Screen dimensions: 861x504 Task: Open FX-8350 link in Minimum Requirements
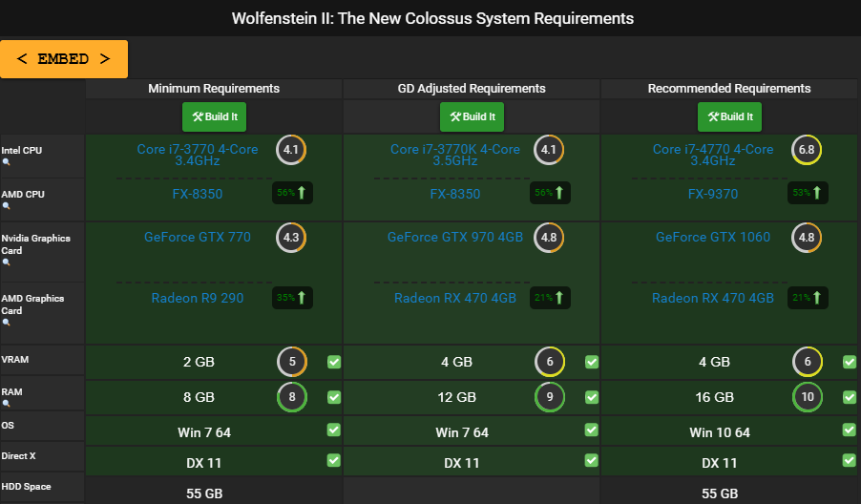[x=198, y=194]
